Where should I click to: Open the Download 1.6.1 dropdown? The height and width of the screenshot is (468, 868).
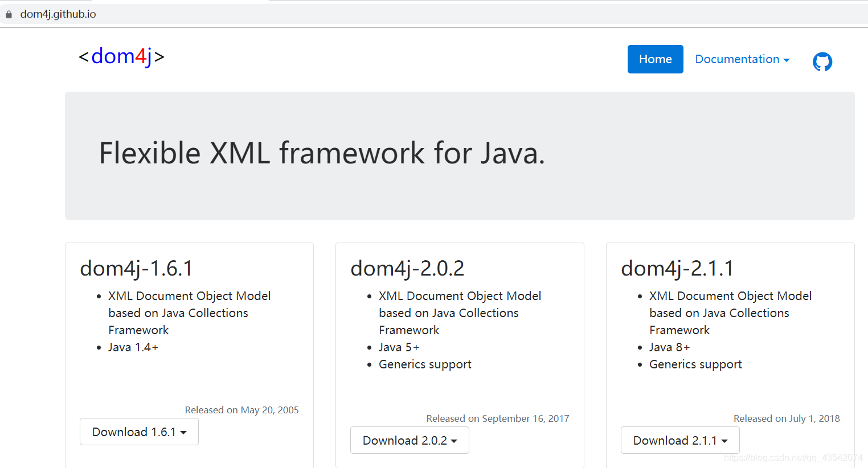pos(139,432)
